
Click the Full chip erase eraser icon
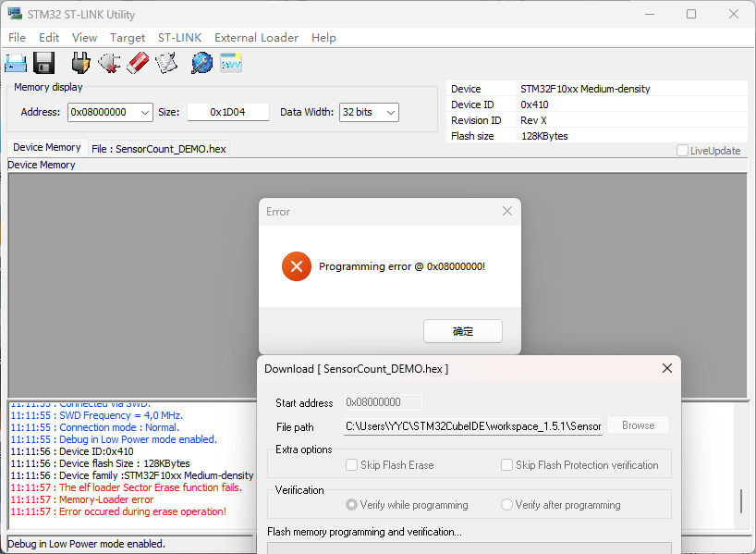pos(138,63)
